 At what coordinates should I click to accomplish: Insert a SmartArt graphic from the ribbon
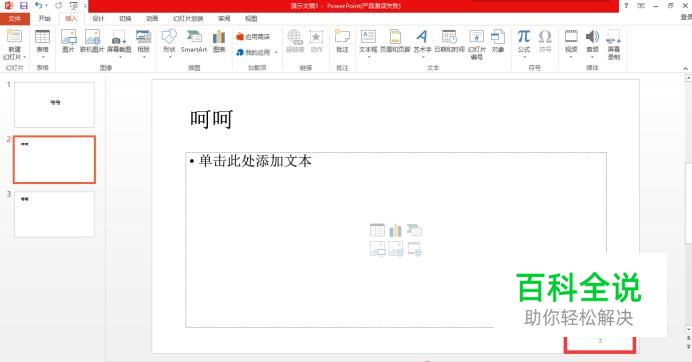pos(194,41)
